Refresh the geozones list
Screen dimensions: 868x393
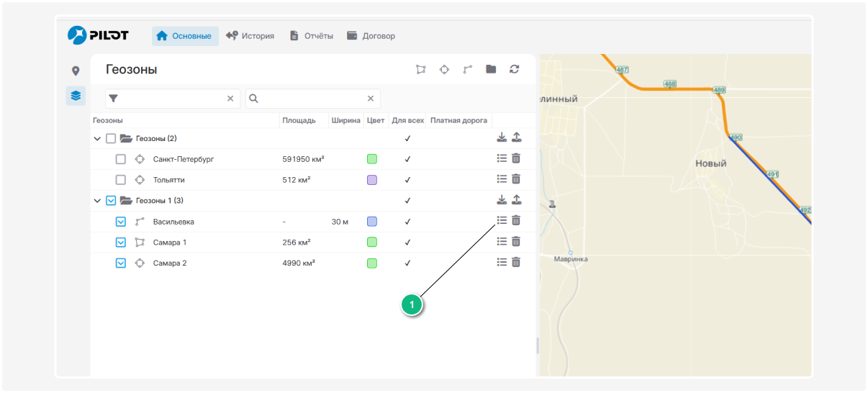click(514, 69)
